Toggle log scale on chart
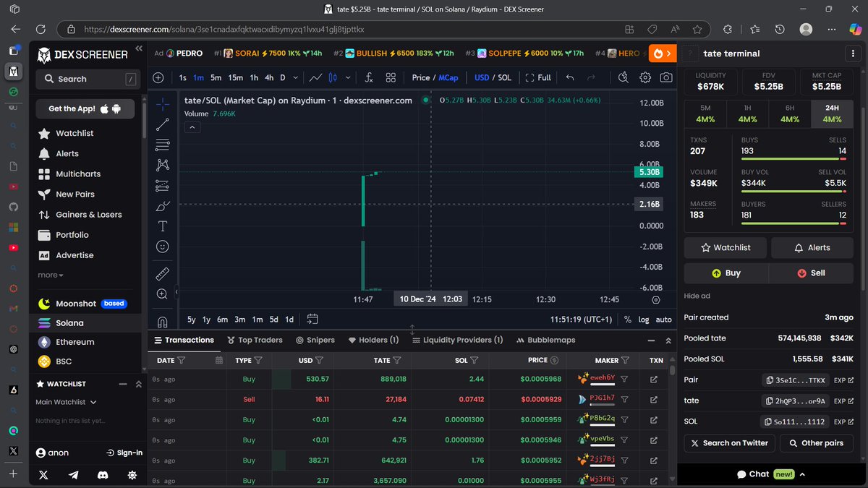 tap(643, 320)
